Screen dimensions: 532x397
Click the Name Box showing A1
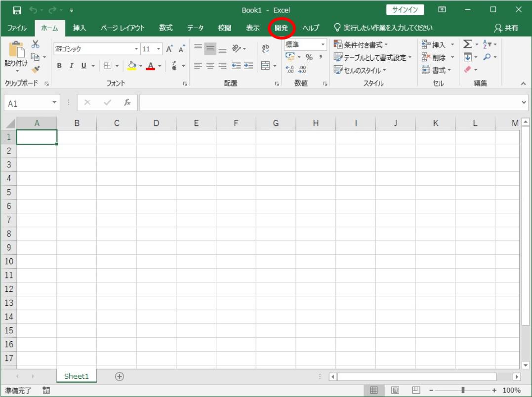coord(30,104)
